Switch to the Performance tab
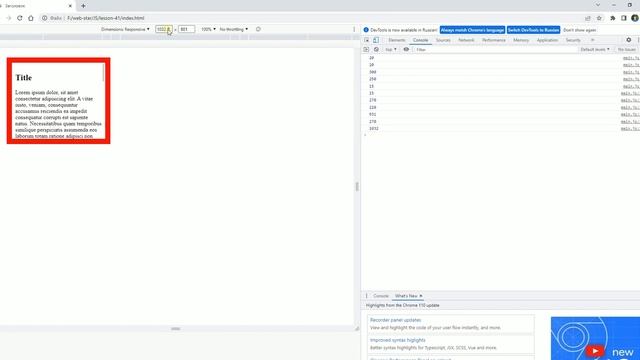The height and width of the screenshot is (360, 640). 494,40
